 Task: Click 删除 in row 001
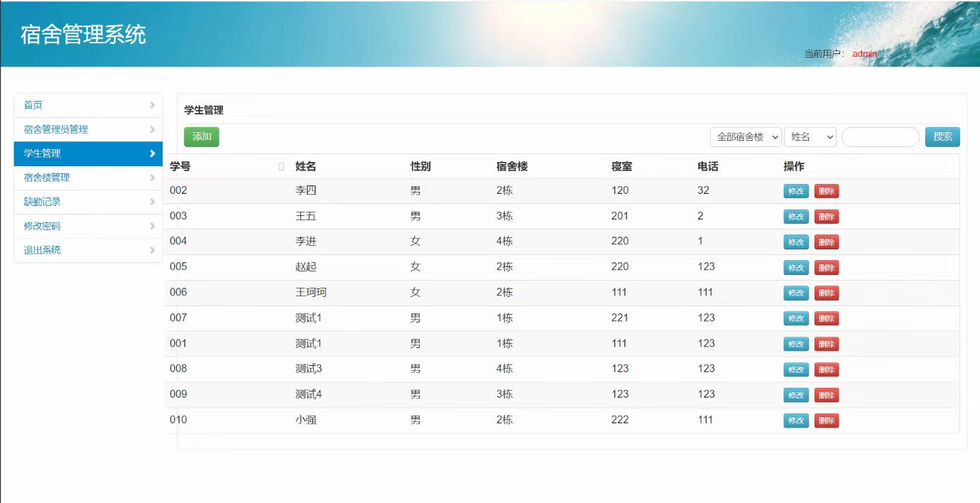pyautogui.click(x=826, y=344)
